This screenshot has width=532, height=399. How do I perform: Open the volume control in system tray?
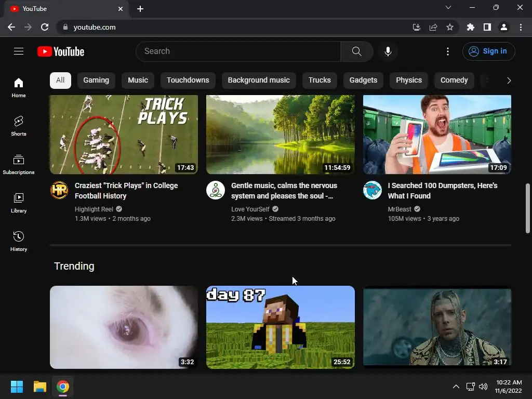click(x=483, y=387)
